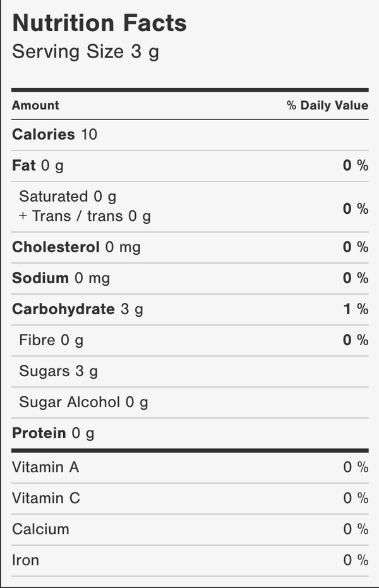Click the % Daily Value column header
Screen dimensions: 379x588
[x=328, y=106]
